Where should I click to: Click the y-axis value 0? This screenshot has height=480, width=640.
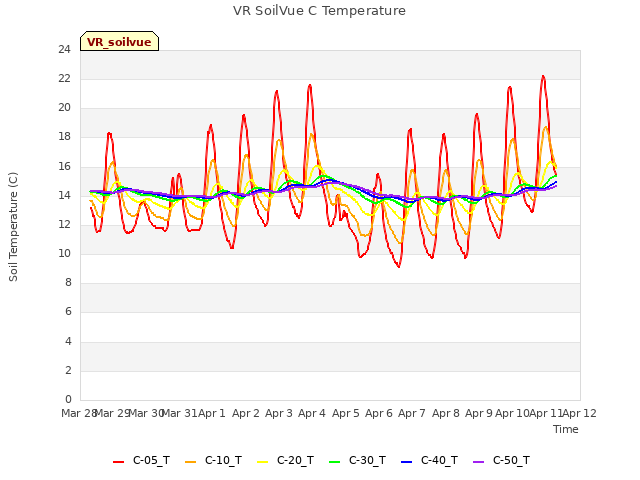click(68, 399)
